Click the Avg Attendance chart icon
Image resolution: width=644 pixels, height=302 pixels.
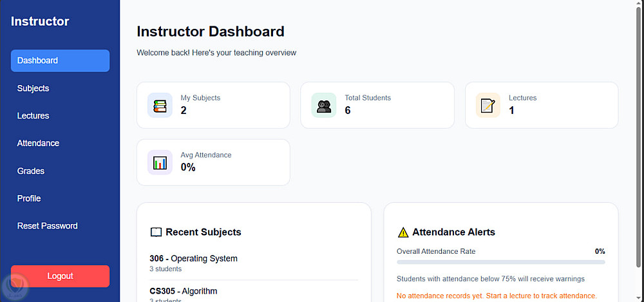click(x=160, y=162)
